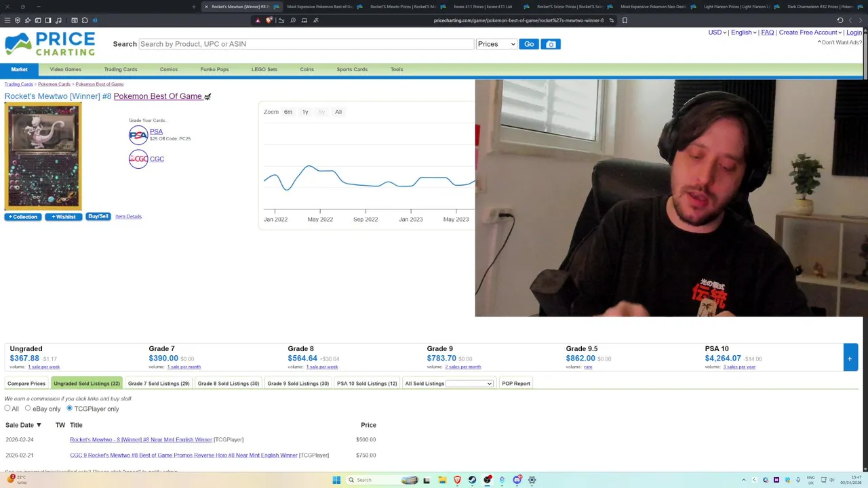Click the camera search icon

tap(551, 44)
